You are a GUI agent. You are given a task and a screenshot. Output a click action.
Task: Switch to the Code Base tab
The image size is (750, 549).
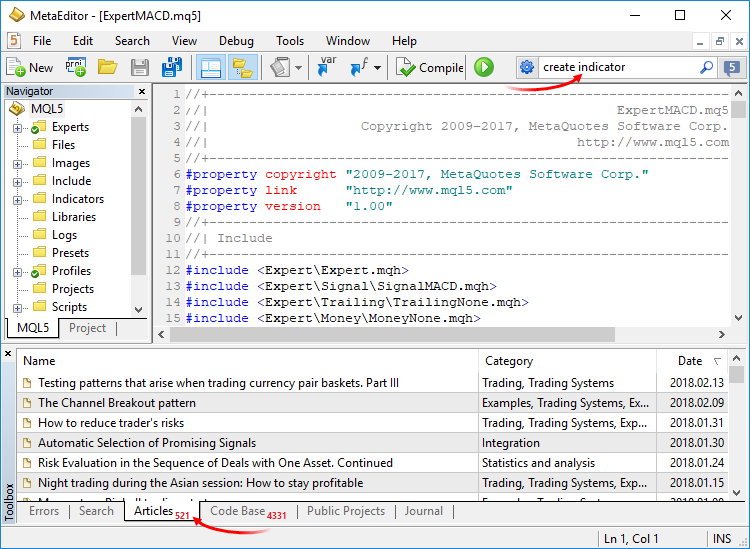click(x=248, y=512)
